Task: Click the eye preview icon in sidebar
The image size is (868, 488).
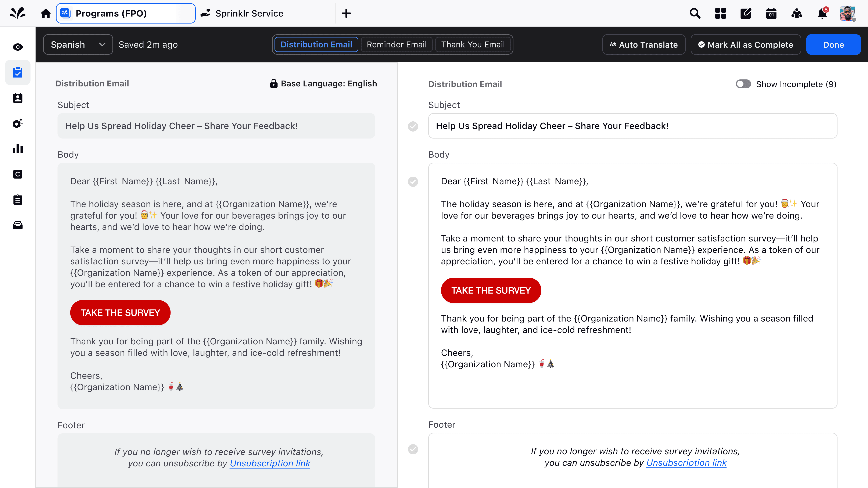Action: (18, 47)
